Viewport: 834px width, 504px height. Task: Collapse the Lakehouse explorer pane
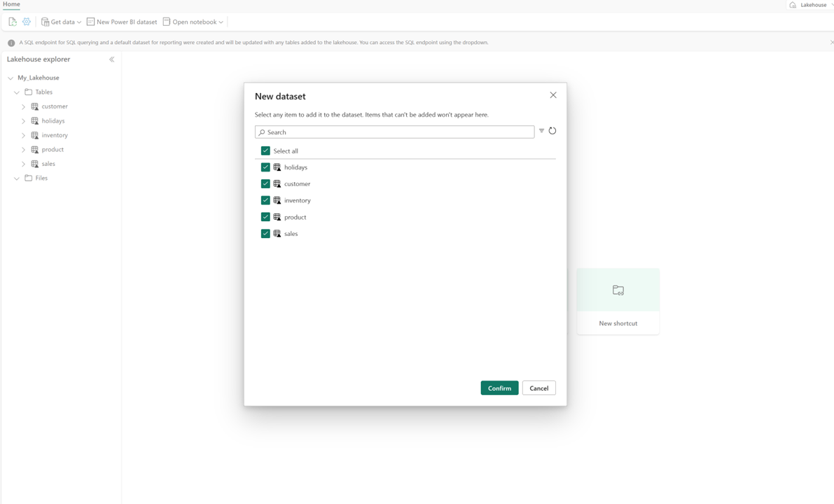click(111, 59)
